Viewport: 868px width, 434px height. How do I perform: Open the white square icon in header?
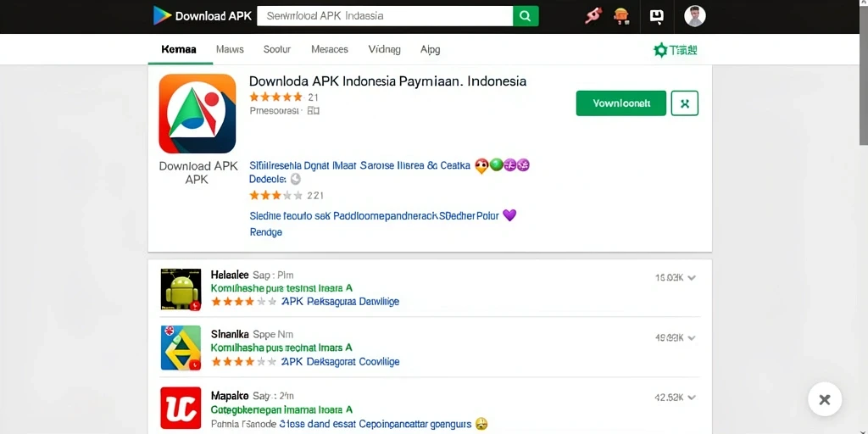point(657,16)
